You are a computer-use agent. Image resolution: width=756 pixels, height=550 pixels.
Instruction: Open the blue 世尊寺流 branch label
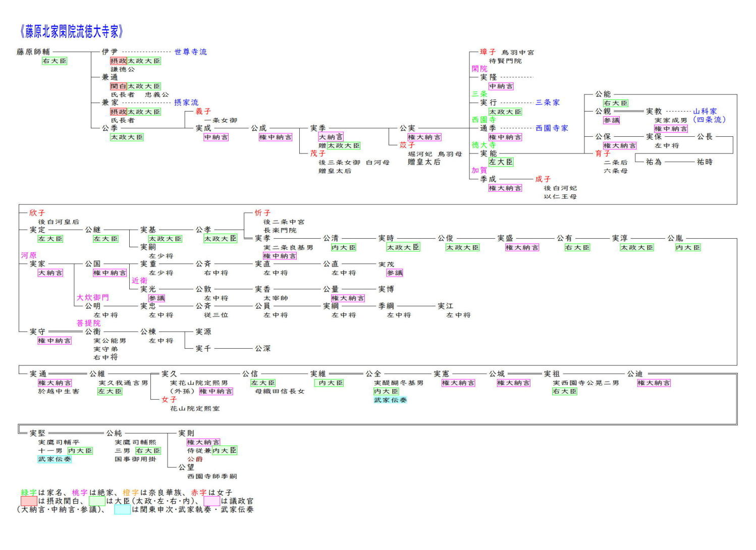[190, 52]
